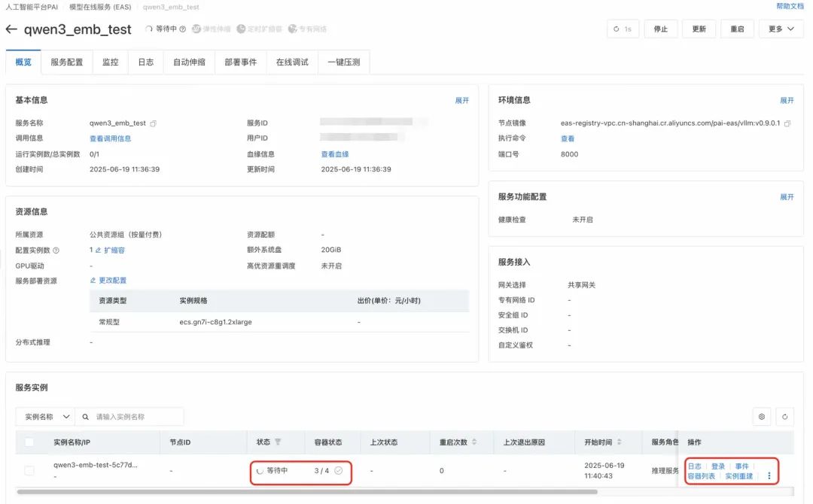
Task: Toggle the select-all checkbox in the instance table
Action: point(29,442)
